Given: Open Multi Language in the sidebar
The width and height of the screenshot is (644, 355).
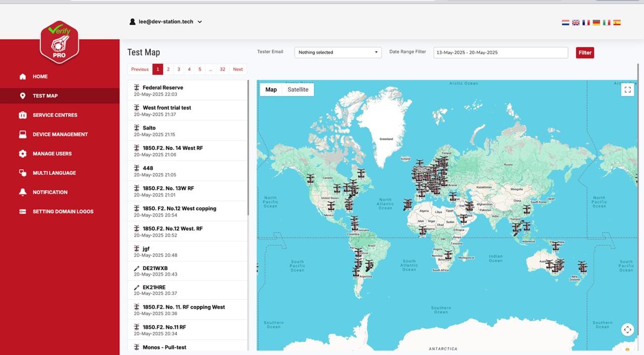Looking at the screenshot, I should [x=54, y=173].
